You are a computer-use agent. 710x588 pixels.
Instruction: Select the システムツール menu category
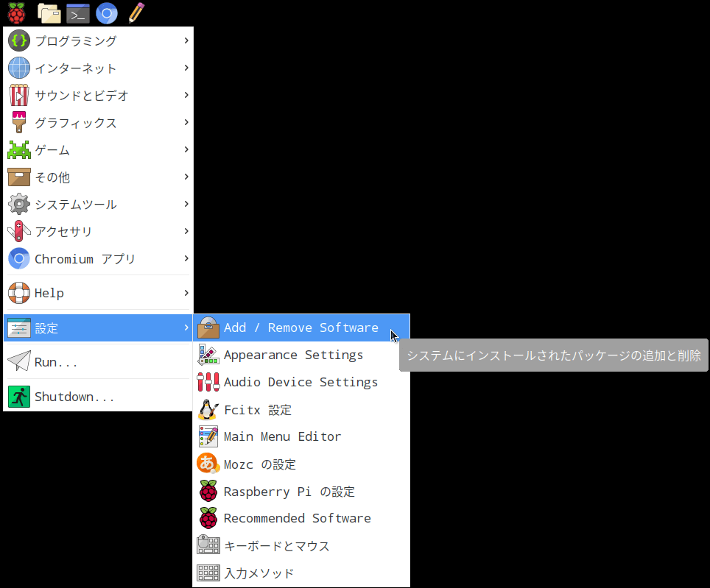(x=98, y=204)
